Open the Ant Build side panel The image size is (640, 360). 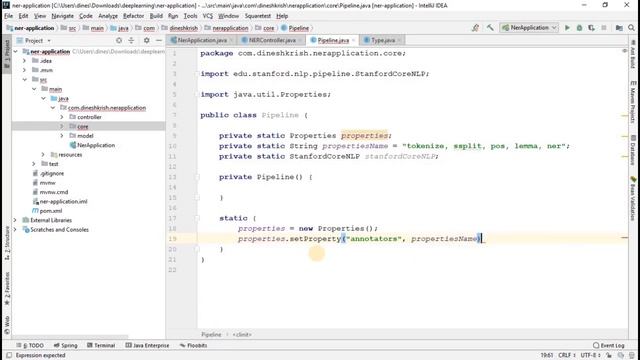point(633,54)
